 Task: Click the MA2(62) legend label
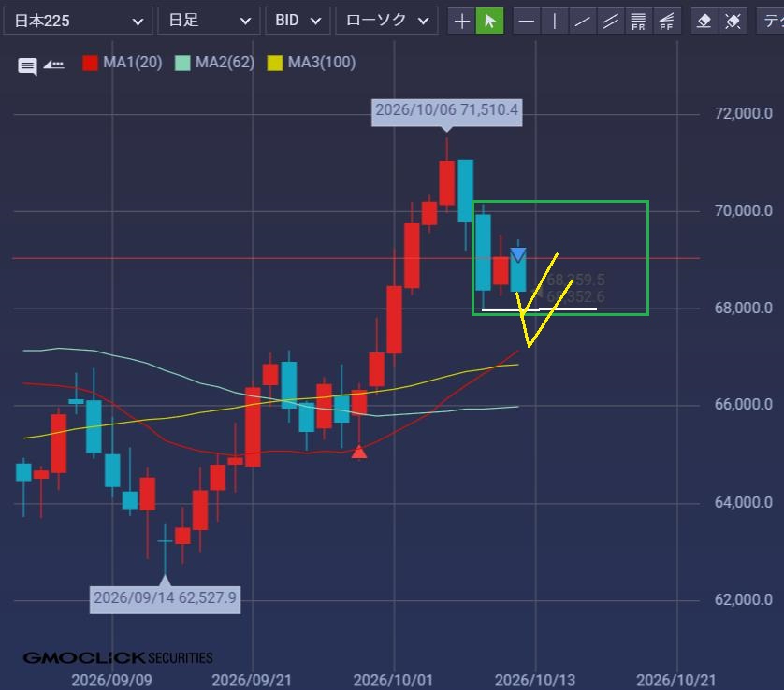click(x=225, y=63)
